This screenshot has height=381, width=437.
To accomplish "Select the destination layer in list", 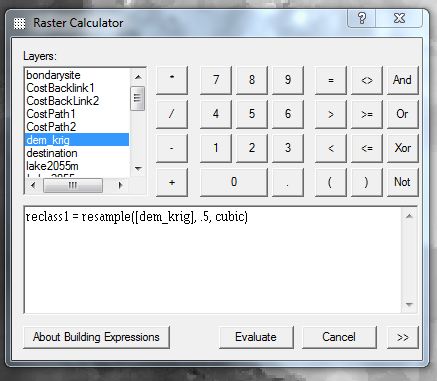I will [52, 153].
